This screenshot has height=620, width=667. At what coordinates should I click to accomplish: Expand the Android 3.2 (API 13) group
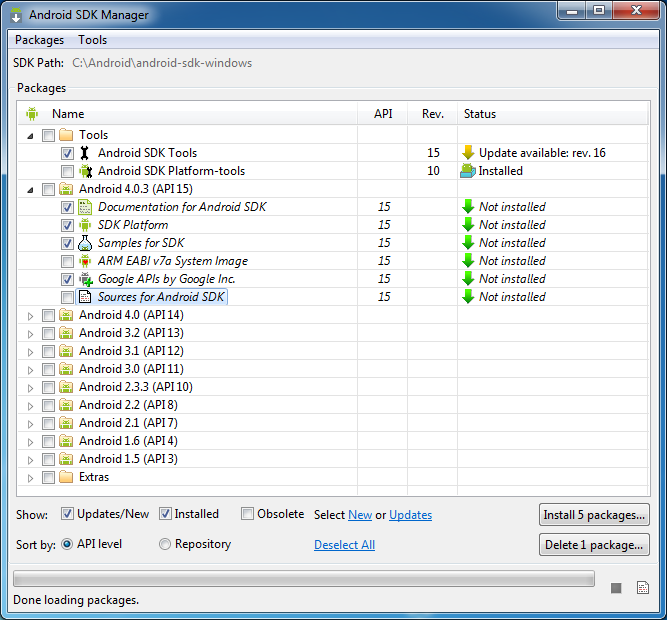pos(30,334)
